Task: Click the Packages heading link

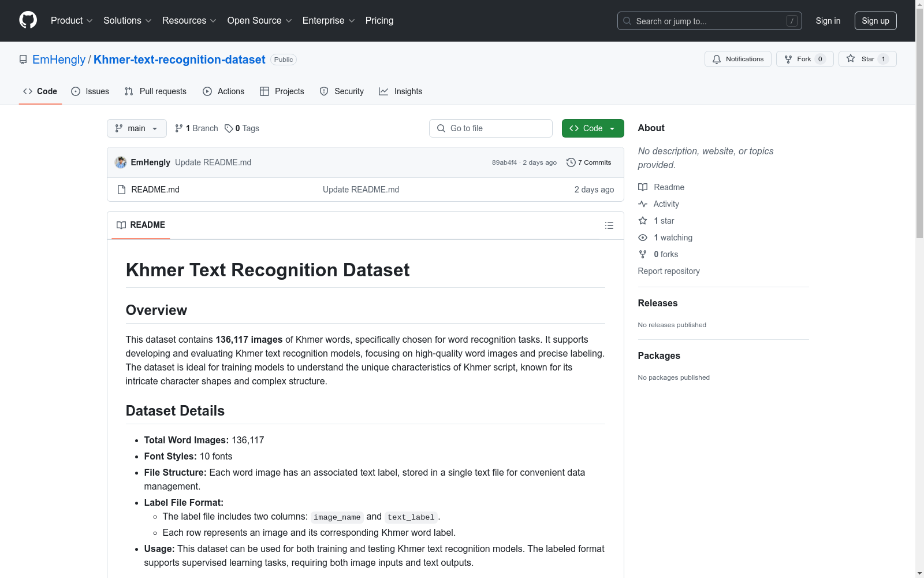Action: point(659,355)
